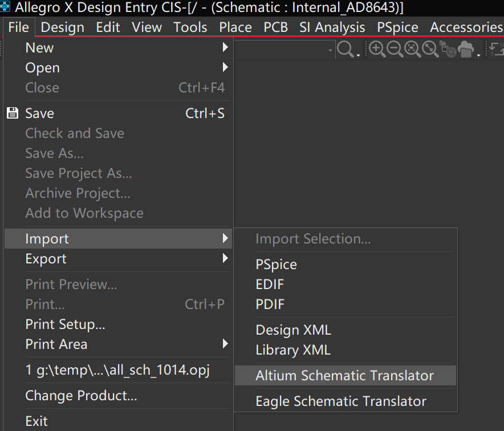The image size is (504, 431).
Task: Click the Search magnifier icon
Action: point(345,49)
